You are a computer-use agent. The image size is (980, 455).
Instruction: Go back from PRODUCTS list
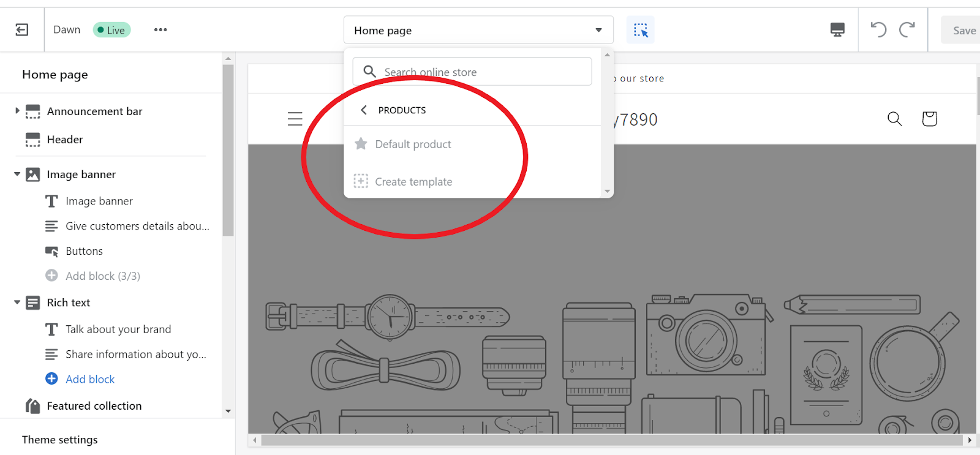364,110
